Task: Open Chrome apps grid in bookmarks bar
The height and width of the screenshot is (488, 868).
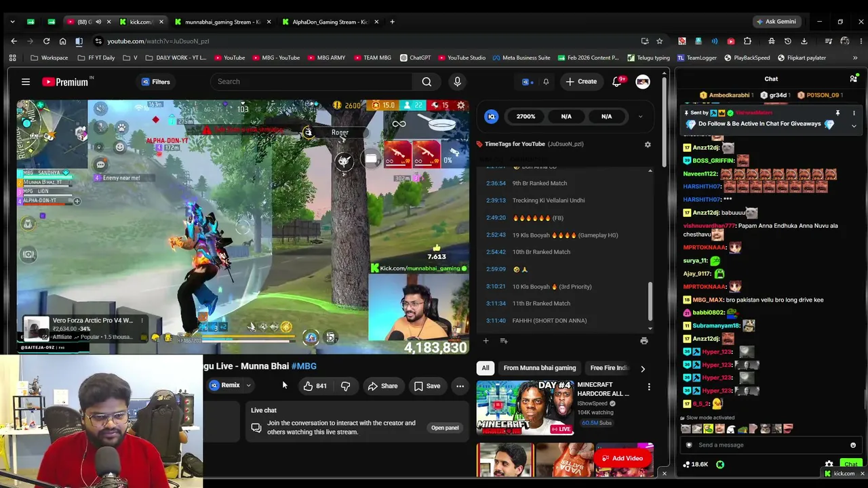Action: 12,58
